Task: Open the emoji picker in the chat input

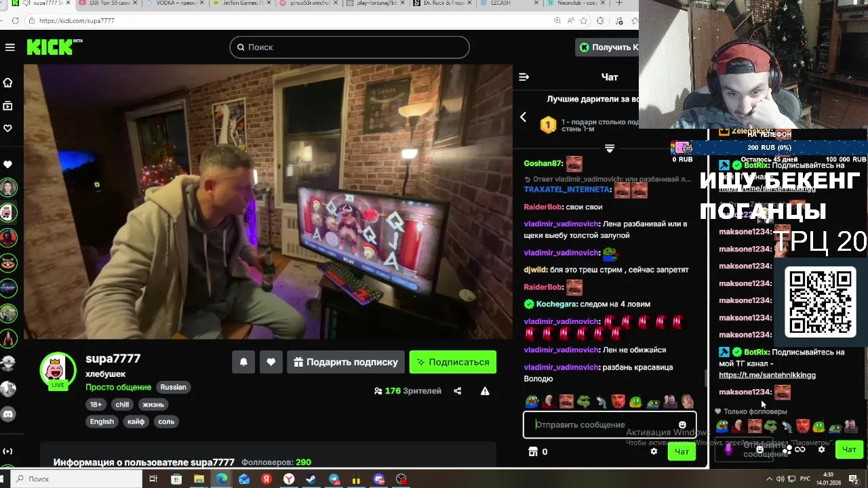Action: 682,425
